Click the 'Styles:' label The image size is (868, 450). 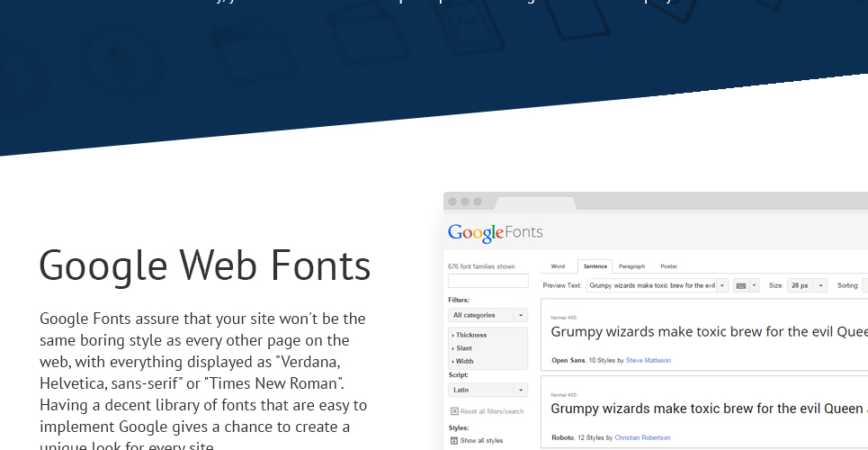click(x=459, y=427)
